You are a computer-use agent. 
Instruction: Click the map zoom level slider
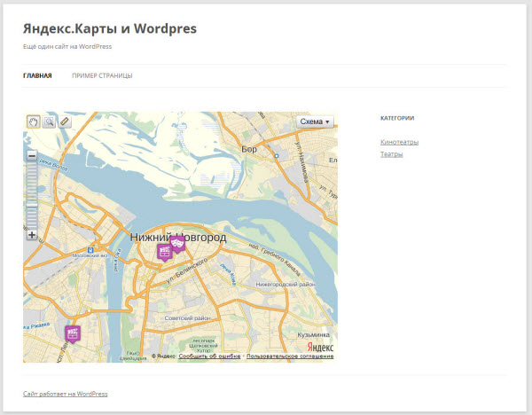32,195
